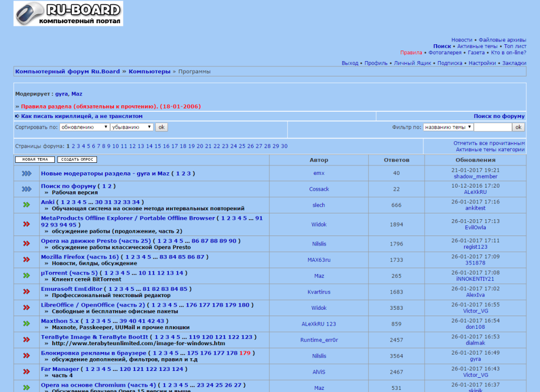
Task: Open Emurasoft EmEditor topic
Action: [x=72, y=289]
